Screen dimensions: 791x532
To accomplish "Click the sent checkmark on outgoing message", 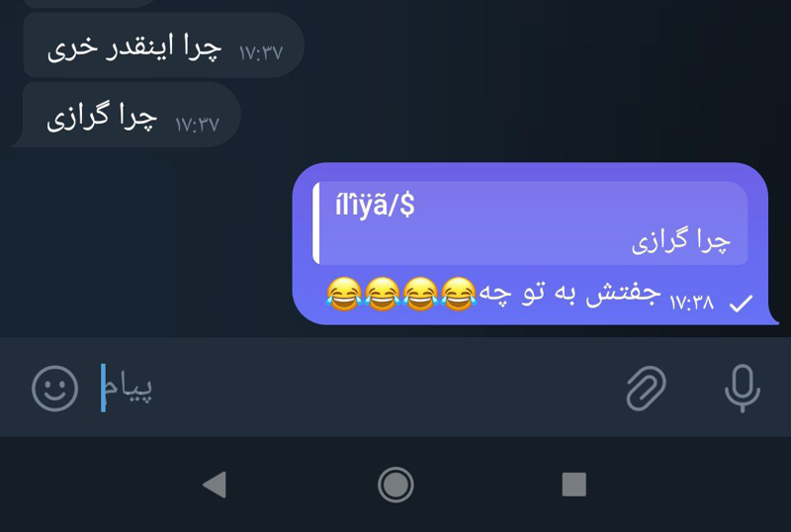I will pyautogui.click(x=741, y=304).
